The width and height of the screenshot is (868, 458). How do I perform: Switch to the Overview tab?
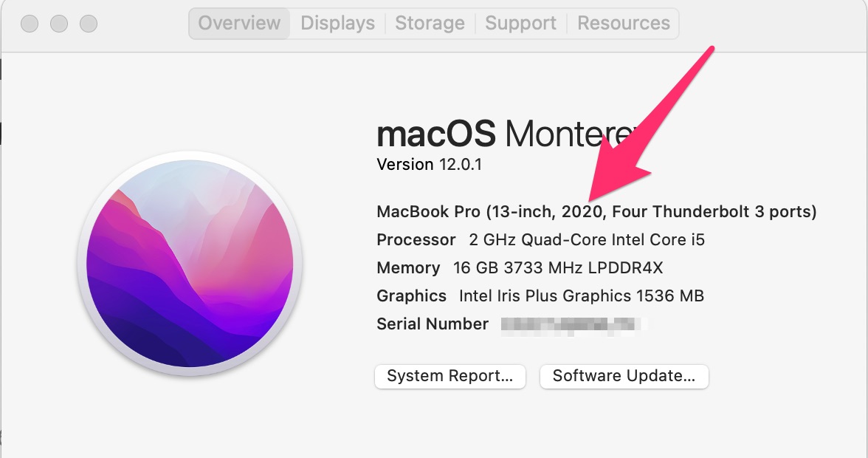[x=239, y=23]
